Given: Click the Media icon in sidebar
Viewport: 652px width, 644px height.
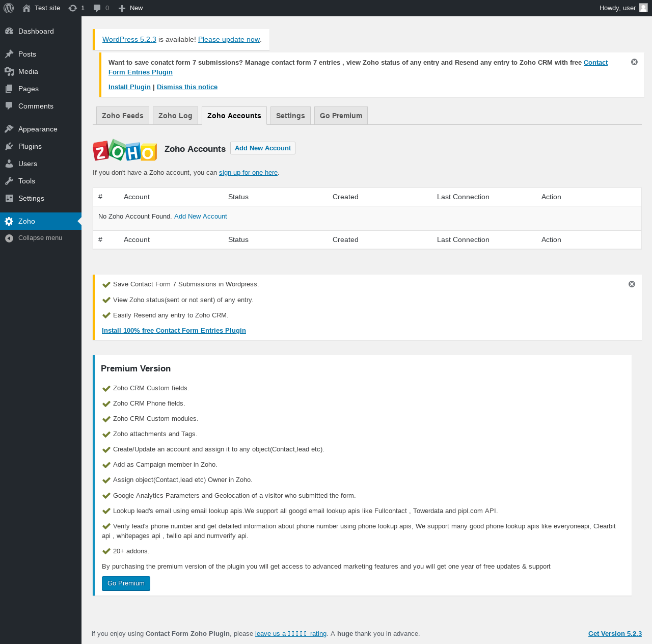Looking at the screenshot, I should [9, 71].
